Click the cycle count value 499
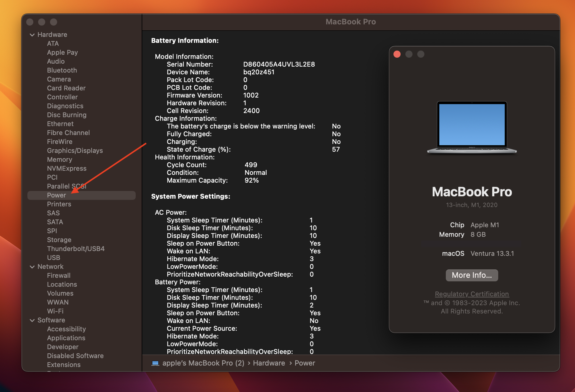This screenshot has width=575, height=392. (251, 165)
